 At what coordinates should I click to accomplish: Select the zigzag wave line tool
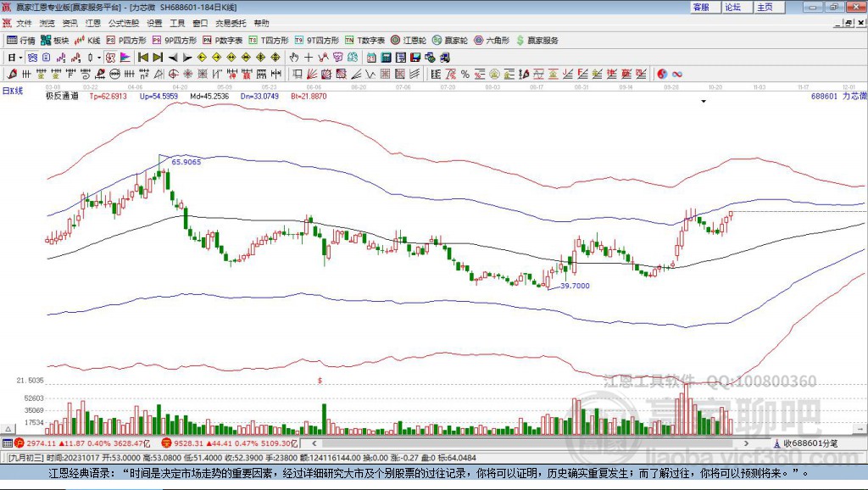[370, 75]
